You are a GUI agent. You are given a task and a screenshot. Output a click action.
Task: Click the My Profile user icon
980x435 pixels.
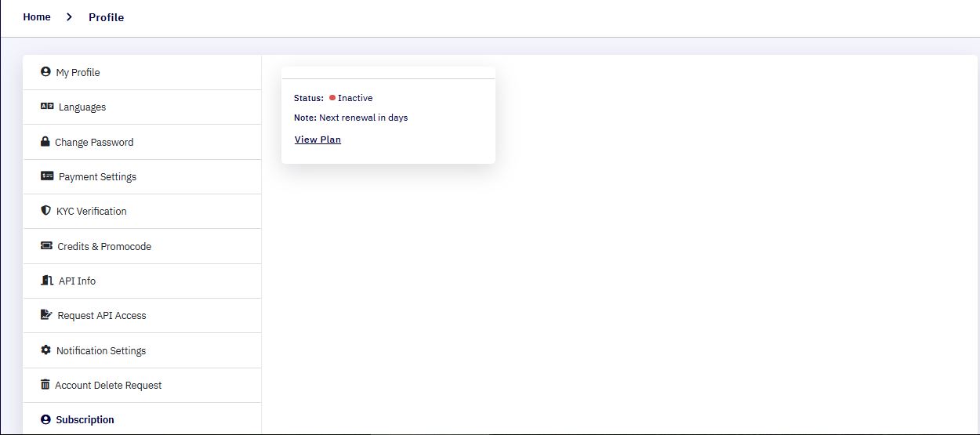(45, 72)
